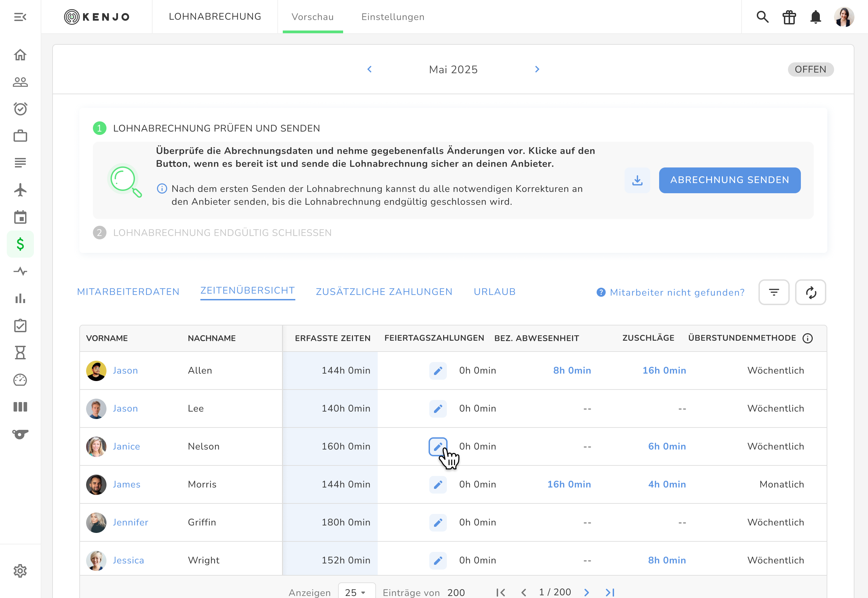Image resolution: width=868 pixels, height=598 pixels.
Task: Edit holiday payments for Janice Nelson
Action: click(438, 446)
